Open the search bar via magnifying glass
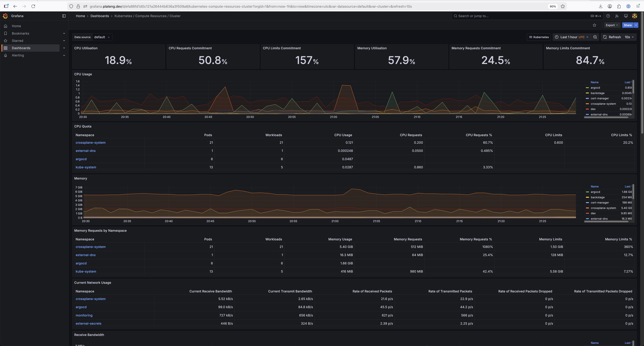 (x=455, y=16)
